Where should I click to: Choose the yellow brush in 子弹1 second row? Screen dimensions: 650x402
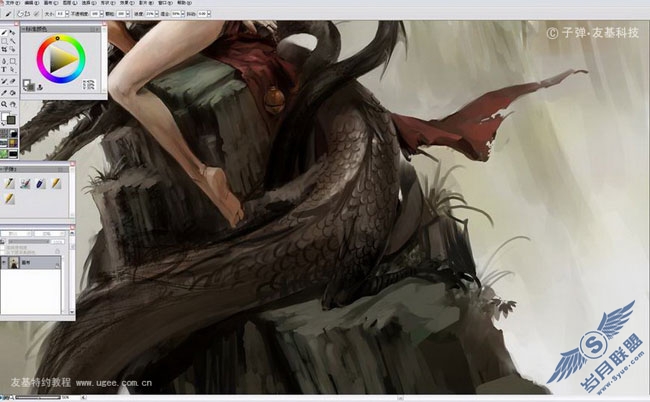pos(9,199)
